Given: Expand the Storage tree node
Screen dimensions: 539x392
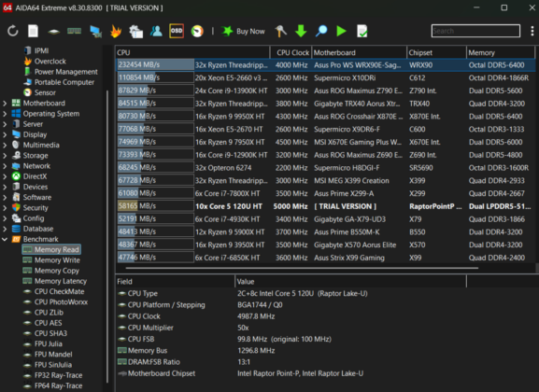Looking at the screenshot, I should (5, 156).
